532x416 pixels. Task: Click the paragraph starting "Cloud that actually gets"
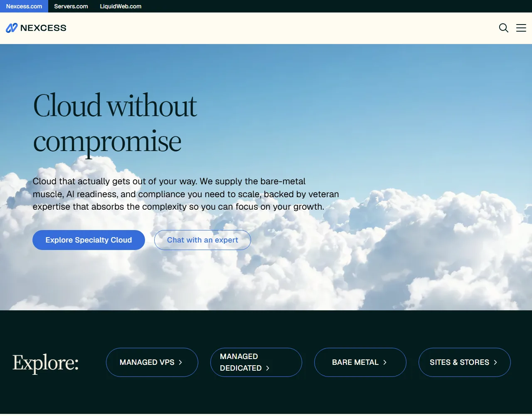[x=186, y=194]
